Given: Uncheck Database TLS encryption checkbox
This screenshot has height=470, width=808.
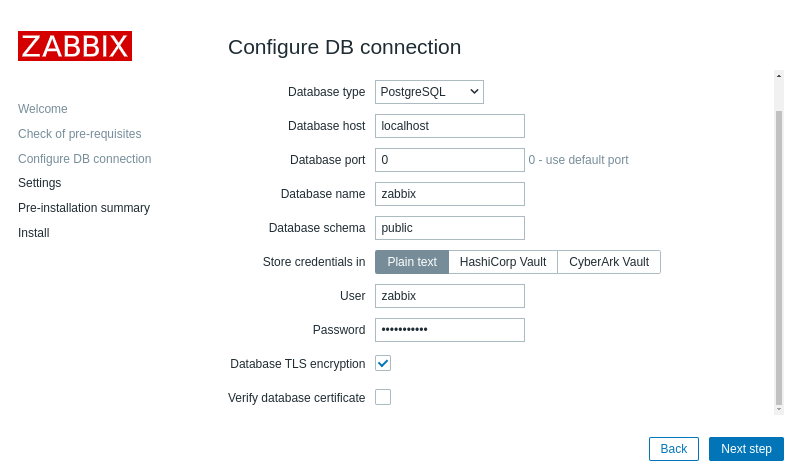Looking at the screenshot, I should coord(383,363).
